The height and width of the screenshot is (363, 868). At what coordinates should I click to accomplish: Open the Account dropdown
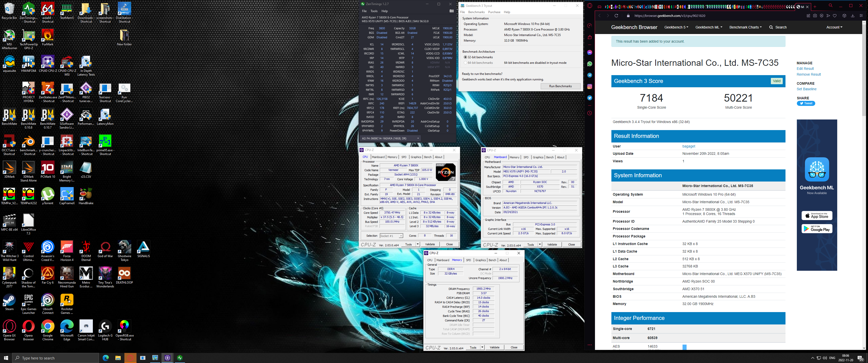[834, 27]
